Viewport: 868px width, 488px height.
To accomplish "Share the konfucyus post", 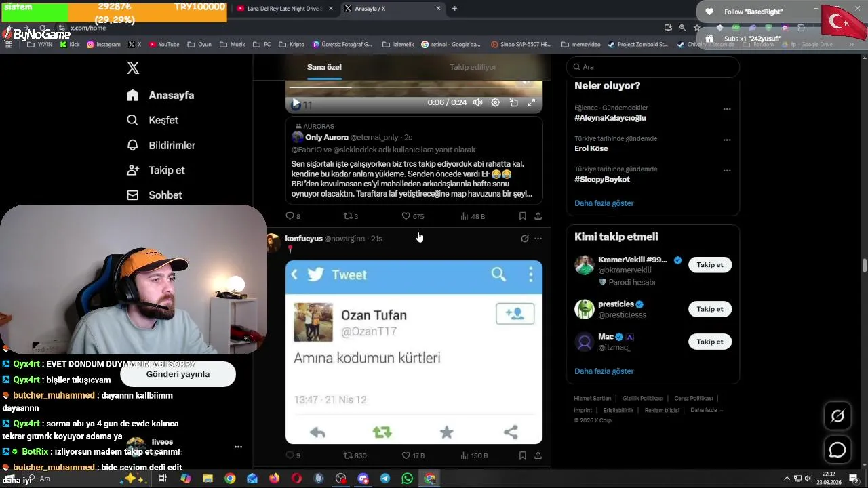I will [x=538, y=455].
